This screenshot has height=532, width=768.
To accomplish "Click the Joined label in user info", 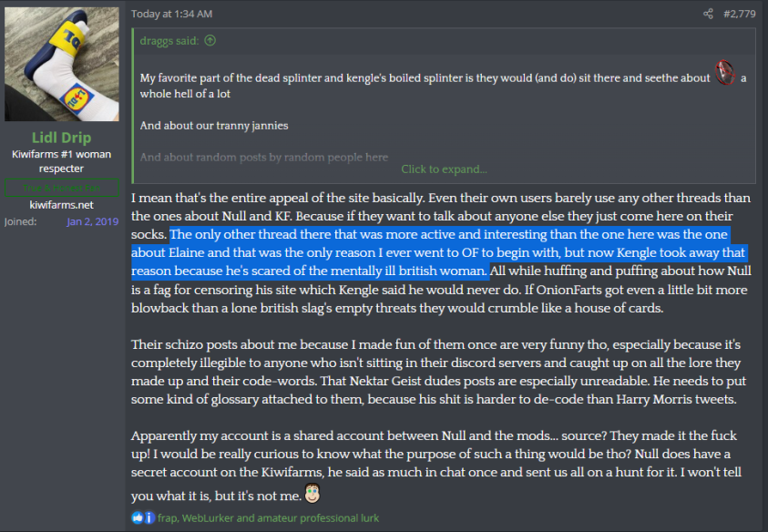I will (x=20, y=221).
